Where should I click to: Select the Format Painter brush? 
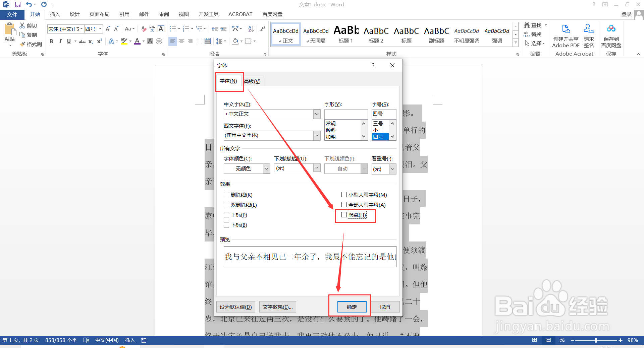(22, 44)
